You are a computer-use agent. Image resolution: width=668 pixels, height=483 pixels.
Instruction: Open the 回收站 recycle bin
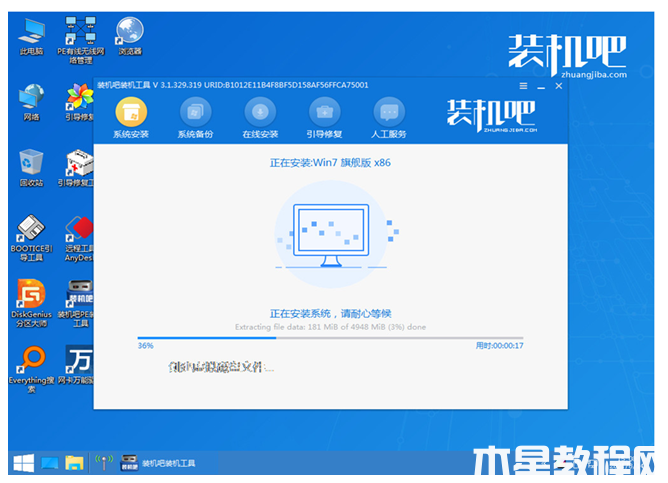(32, 168)
